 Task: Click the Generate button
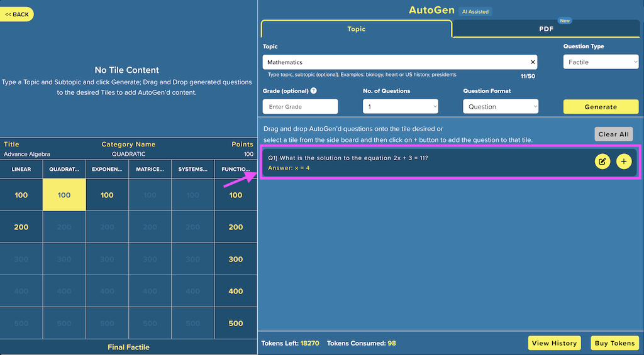601,107
